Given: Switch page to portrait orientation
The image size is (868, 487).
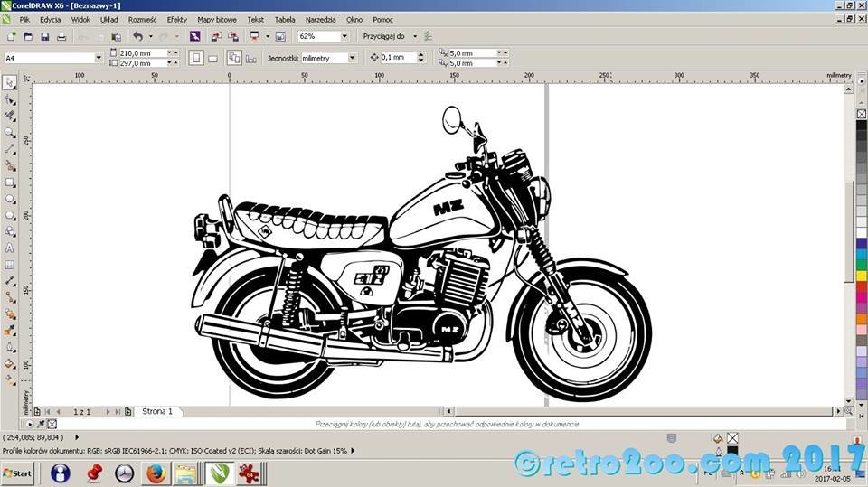Looking at the screenshot, I should click(195, 58).
